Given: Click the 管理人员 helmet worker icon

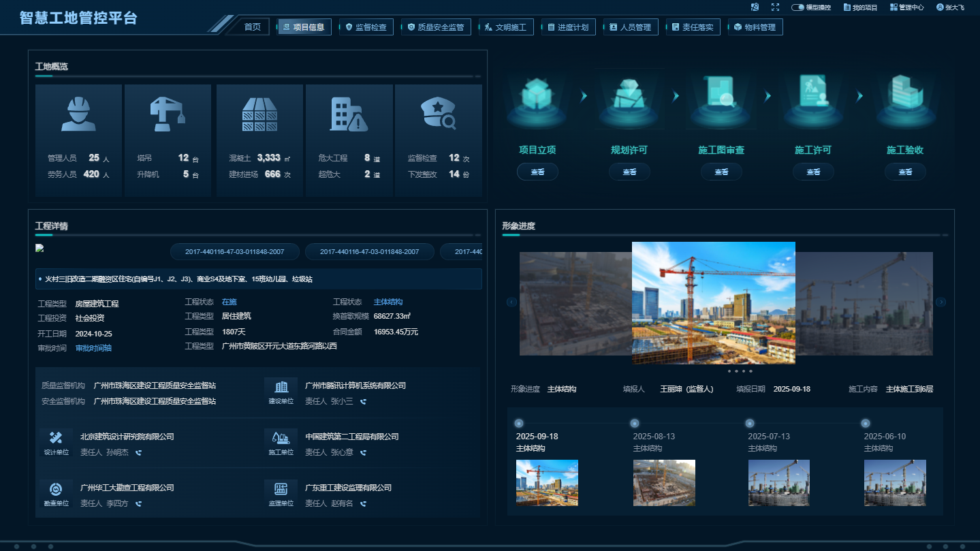Looking at the screenshot, I should click(78, 113).
